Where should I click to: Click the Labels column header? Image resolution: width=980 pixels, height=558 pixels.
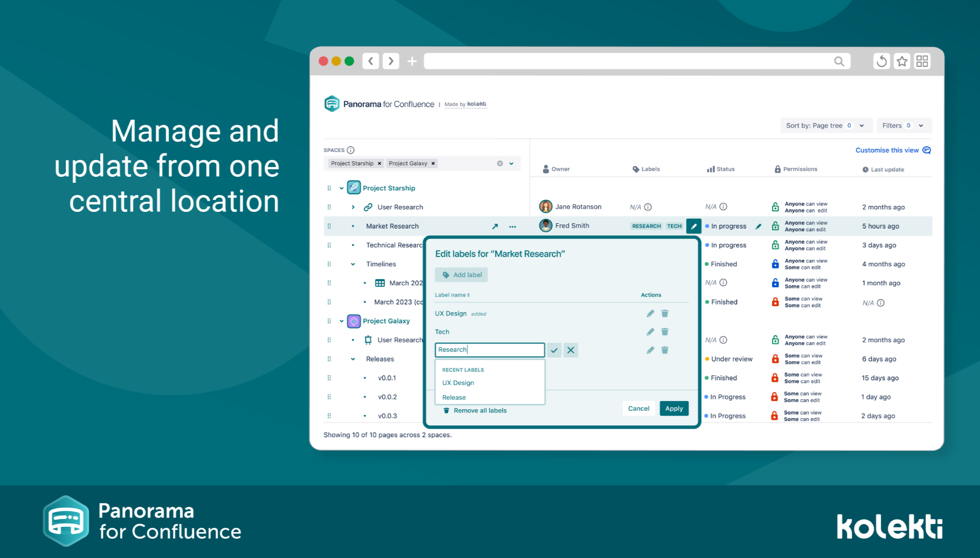(x=646, y=169)
